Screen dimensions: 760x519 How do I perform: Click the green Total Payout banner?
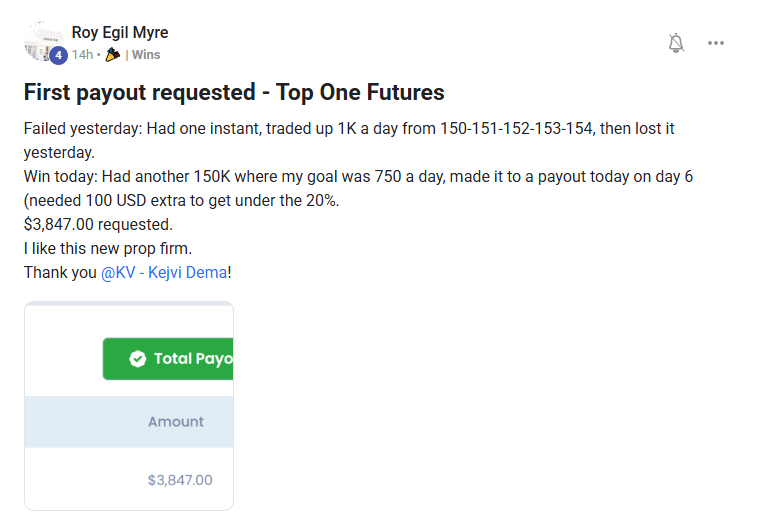[168, 359]
